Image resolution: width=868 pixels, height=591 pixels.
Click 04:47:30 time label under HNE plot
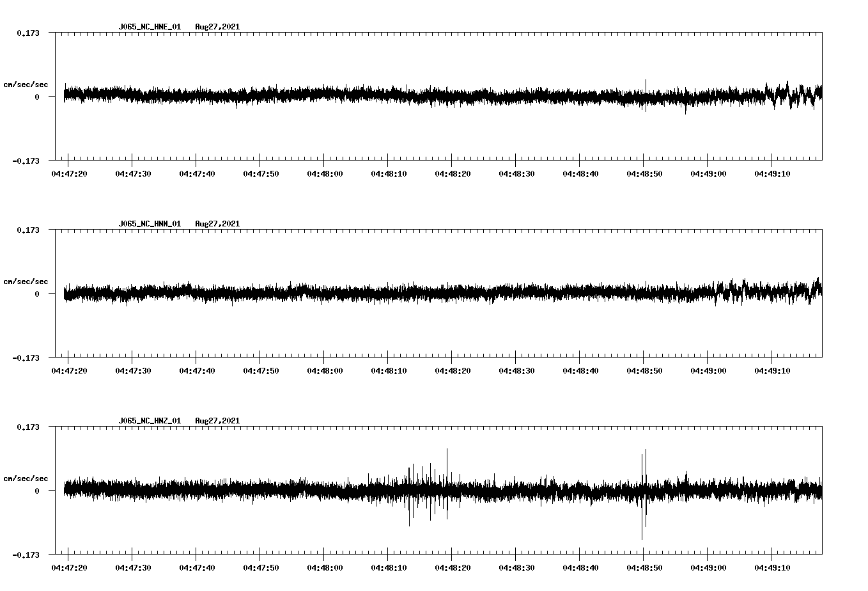coord(133,173)
